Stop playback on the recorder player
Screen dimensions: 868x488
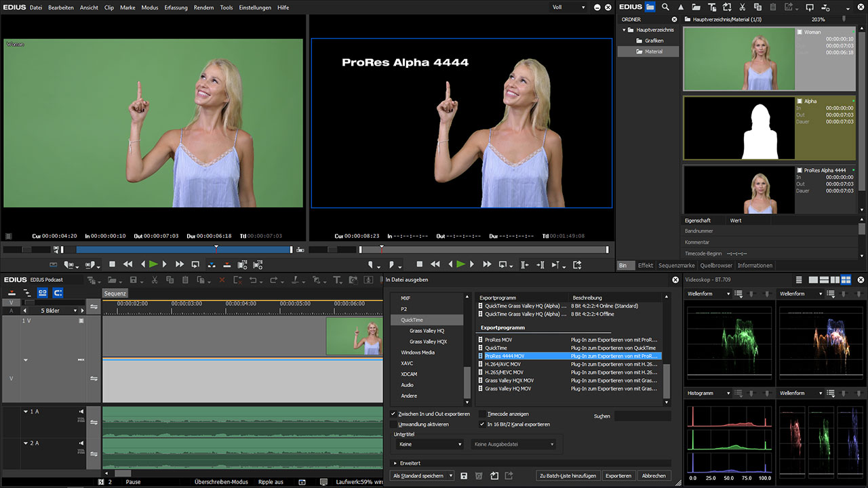(x=420, y=264)
